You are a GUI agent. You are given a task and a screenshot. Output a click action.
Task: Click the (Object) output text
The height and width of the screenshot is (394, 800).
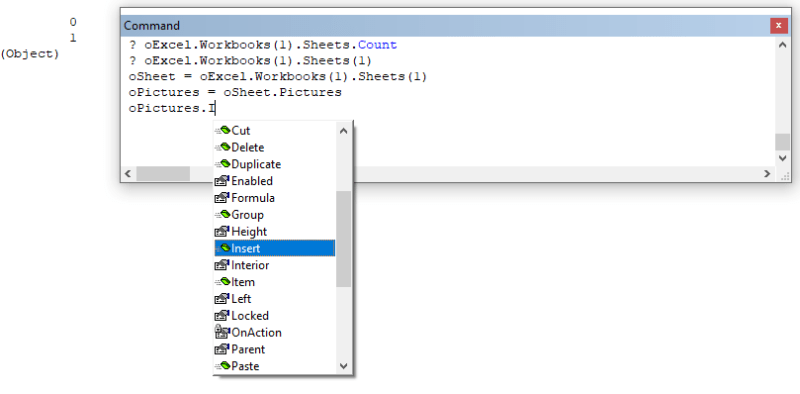coord(30,54)
